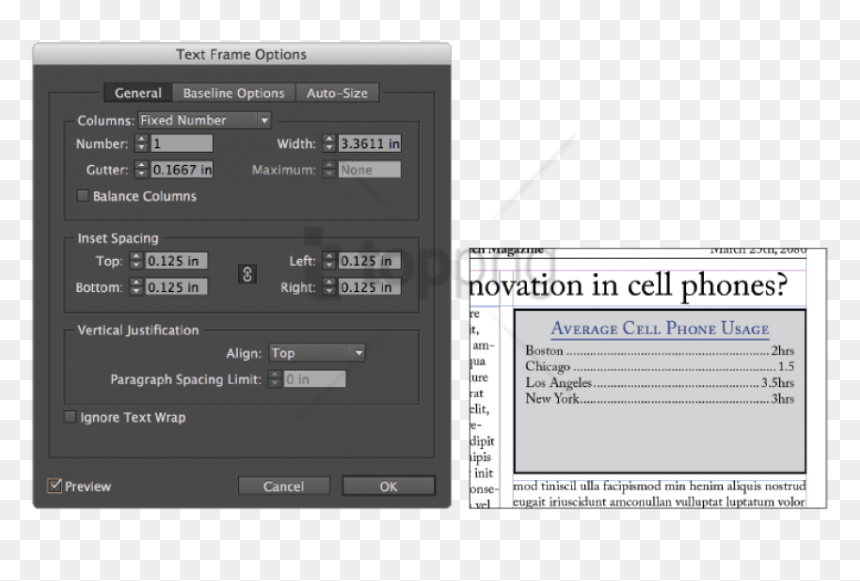Open the Auto-Size tab
Viewport: 860px width, 581px height.
tap(337, 93)
